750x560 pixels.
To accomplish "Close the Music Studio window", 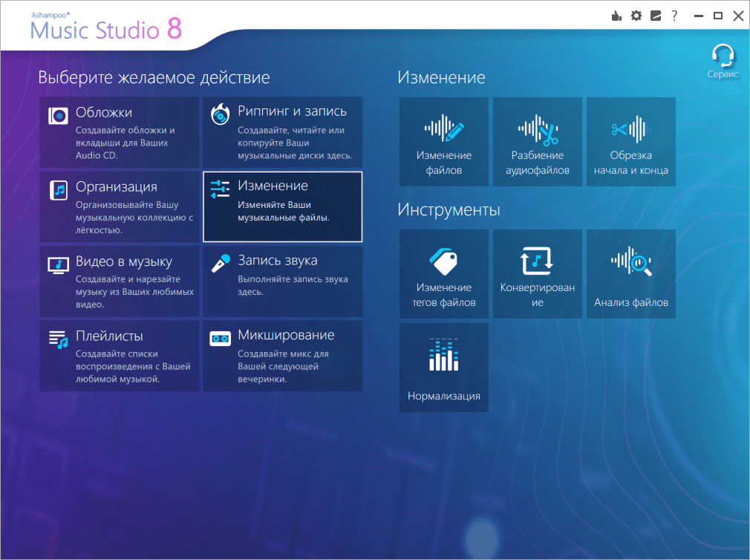I will tap(738, 16).
